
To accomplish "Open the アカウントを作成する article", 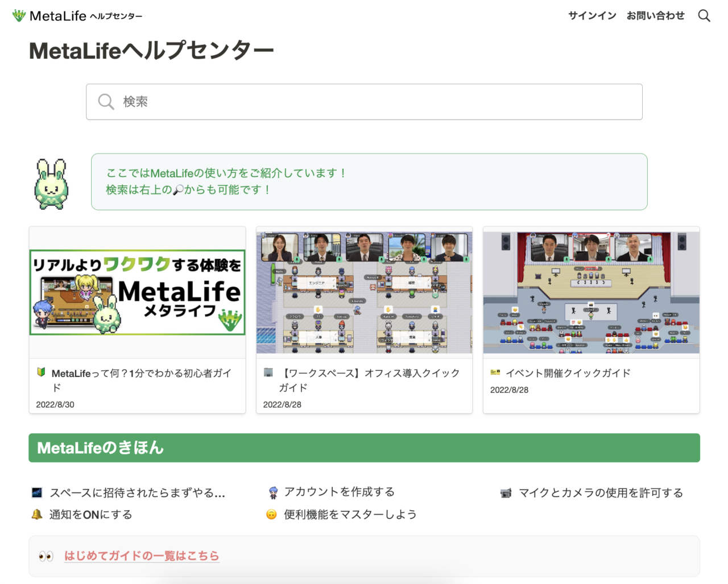I will 339,492.
